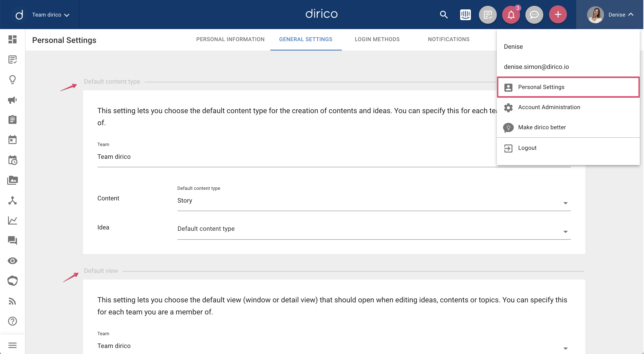Expand the Idea default content type dropdown
This screenshot has width=644, height=354.
point(374,229)
